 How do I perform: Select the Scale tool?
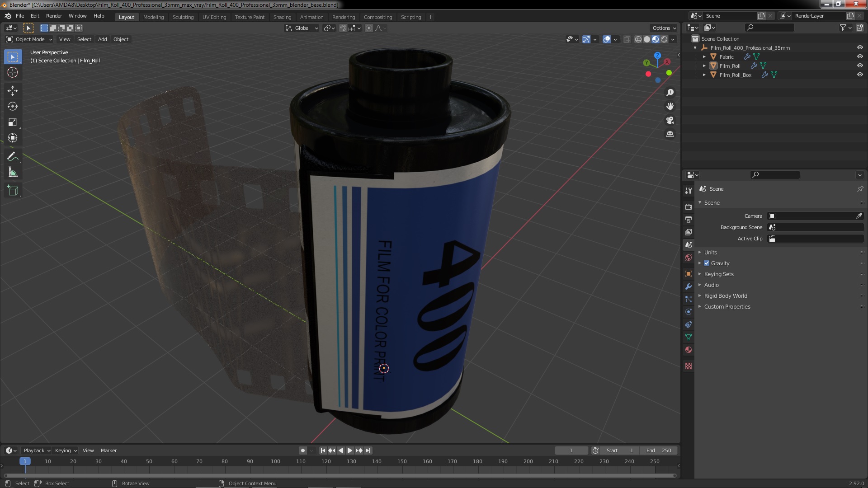13,122
